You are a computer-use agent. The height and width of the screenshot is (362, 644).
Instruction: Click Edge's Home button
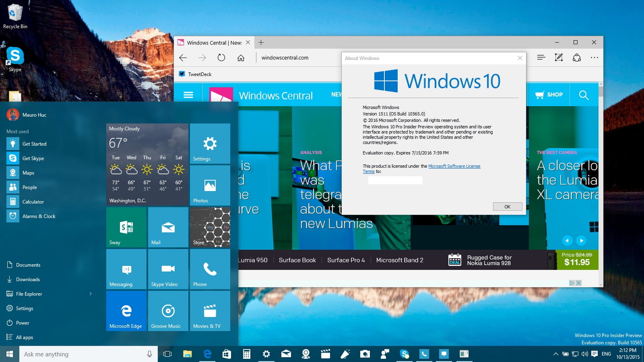click(241, 58)
